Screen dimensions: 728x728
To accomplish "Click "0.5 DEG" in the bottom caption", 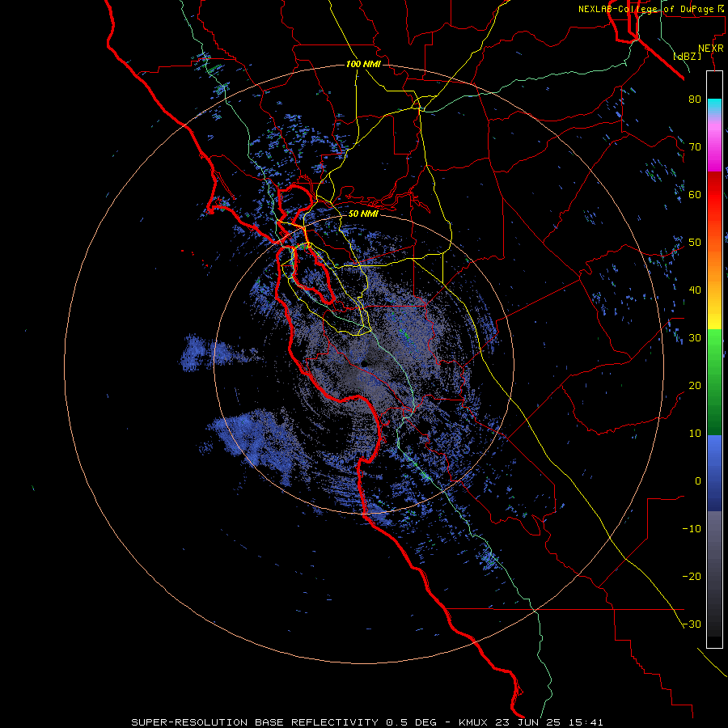I will tap(412, 722).
